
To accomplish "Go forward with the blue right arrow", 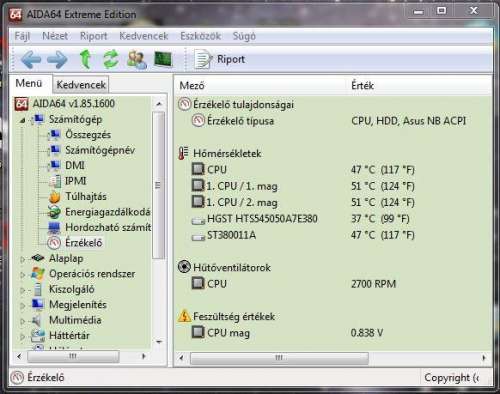I will (x=57, y=59).
